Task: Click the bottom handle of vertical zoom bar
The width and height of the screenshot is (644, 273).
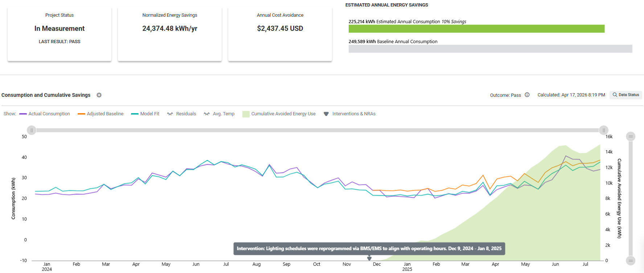Action: tap(631, 260)
